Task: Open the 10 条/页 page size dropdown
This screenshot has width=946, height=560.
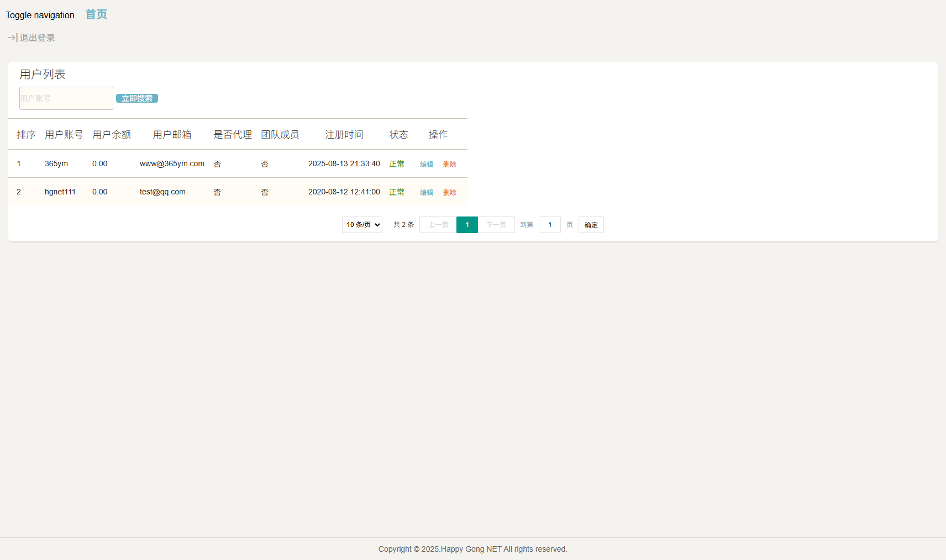Action: pos(362,225)
